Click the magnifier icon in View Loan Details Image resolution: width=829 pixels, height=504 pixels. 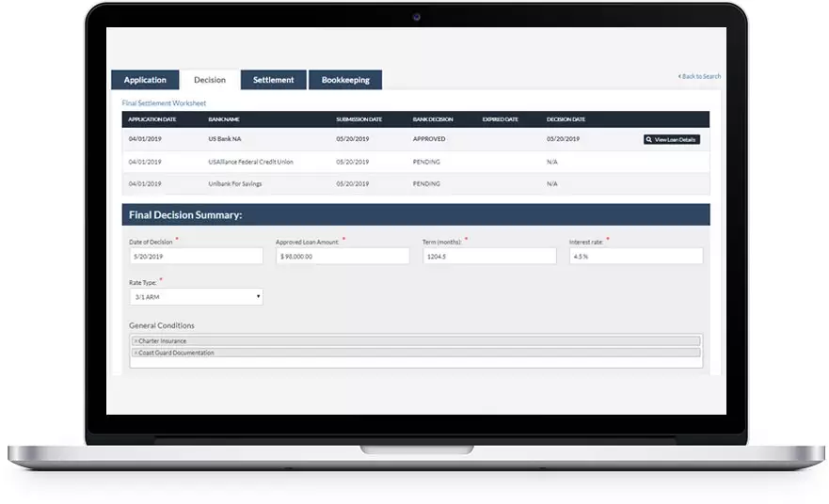pyautogui.click(x=648, y=139)
